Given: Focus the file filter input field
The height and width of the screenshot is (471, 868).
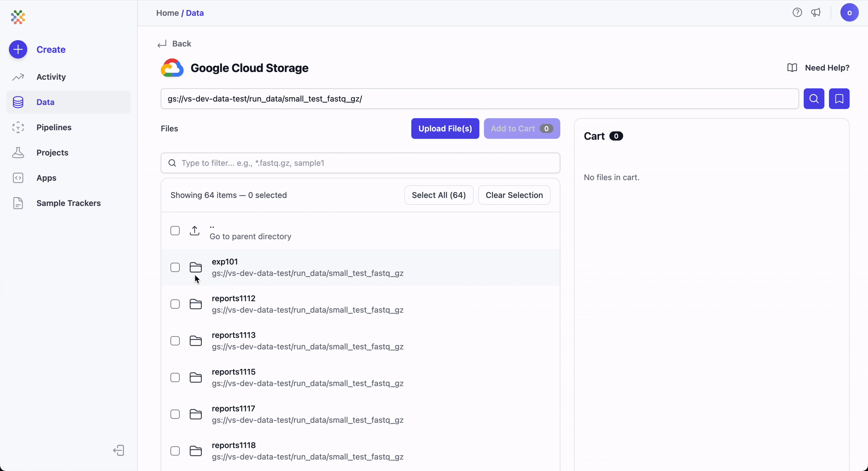Looking at the screenshot, I should pyautogui.click(x=360, y=163).
